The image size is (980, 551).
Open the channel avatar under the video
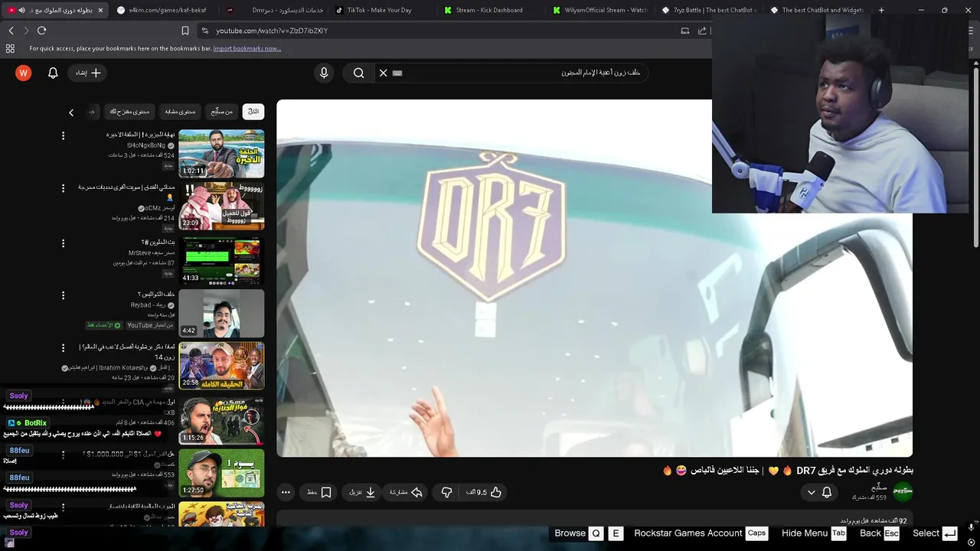click(x=903, y=492)
